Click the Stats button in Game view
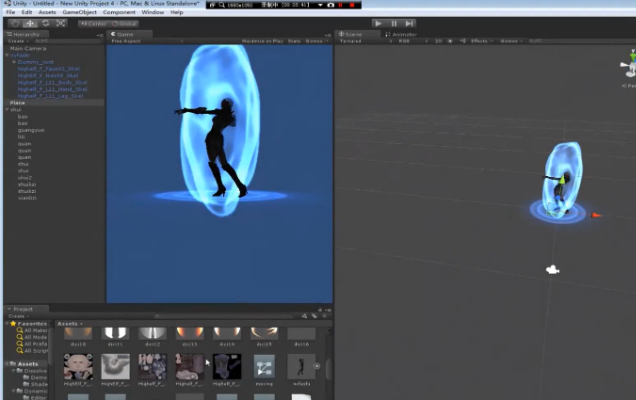The height and width of the screenshot is (400, 636). [295, 41]
